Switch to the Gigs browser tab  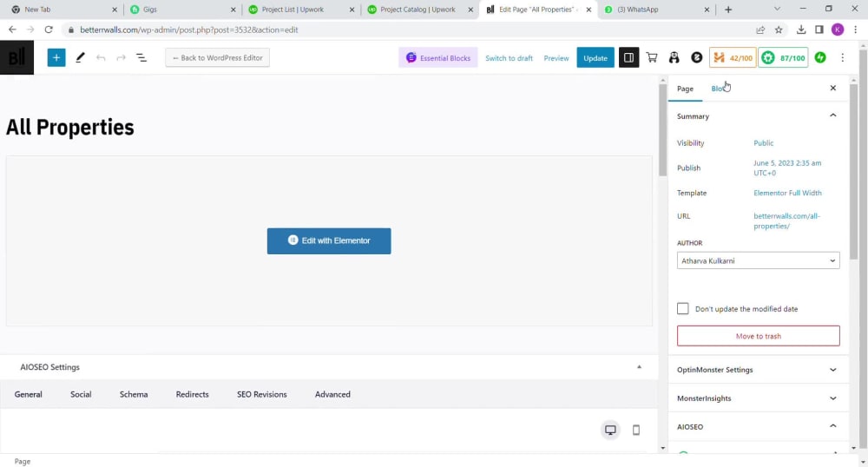coord(181,10)
